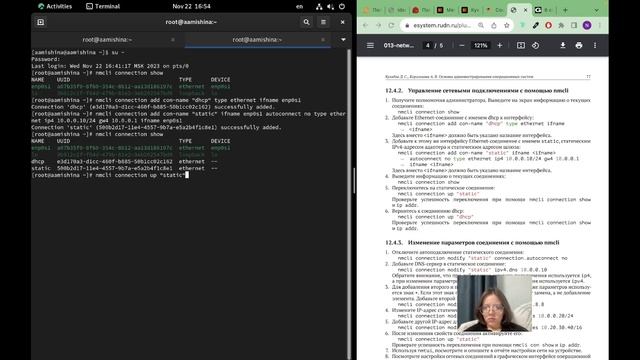This screenshot has height=360, width=640.
Task: Open the Extensions puzzle icon
Action: 561,25
